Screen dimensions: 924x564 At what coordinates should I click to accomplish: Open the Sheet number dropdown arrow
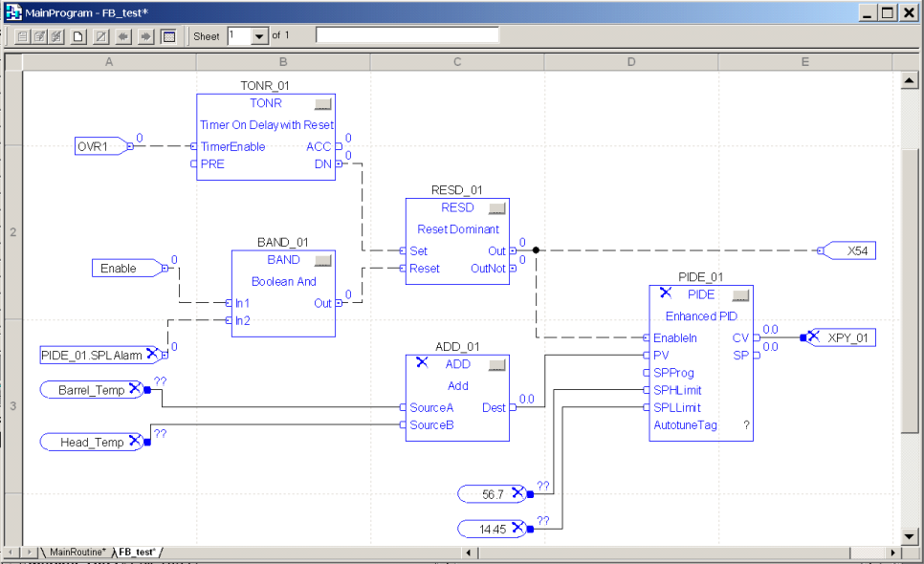pos(259,36)
